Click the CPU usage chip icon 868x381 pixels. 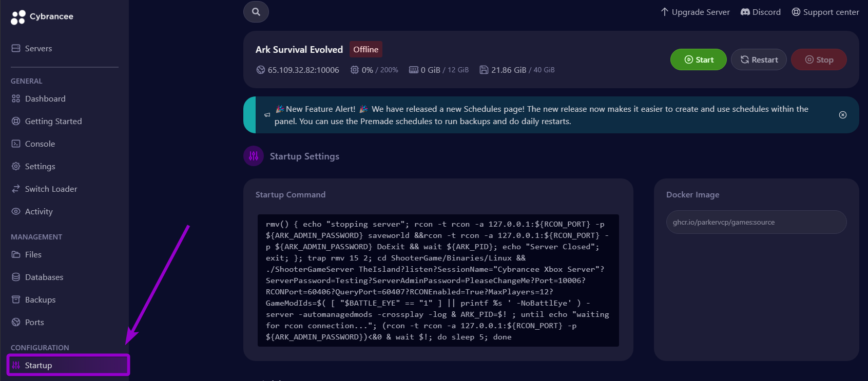coord(354,70)
